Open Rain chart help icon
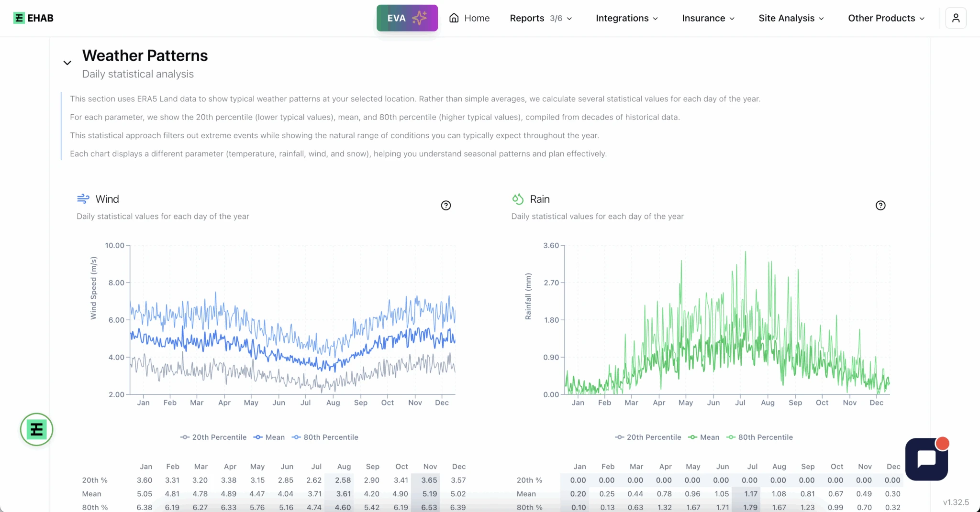Screen dimensions: 980x512 pyautogui.click(x=880, y=206)
